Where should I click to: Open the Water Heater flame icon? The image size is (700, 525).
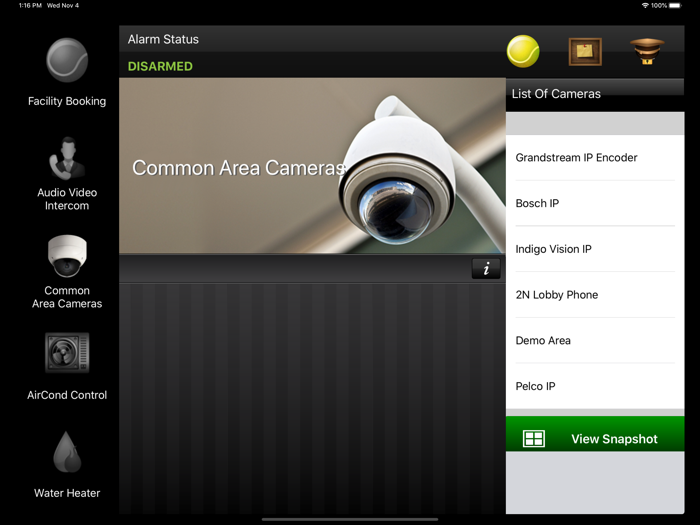pos(67,452)
